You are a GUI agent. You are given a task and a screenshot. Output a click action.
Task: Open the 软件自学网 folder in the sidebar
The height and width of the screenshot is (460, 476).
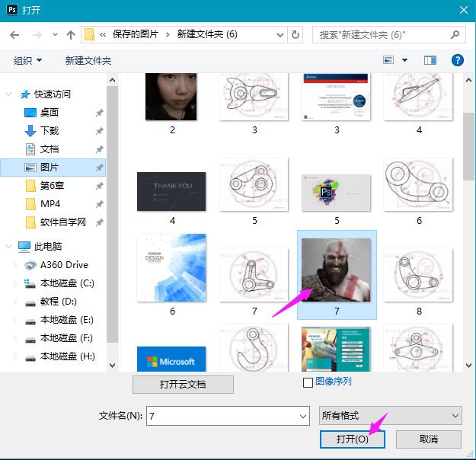[x=62, y=222]
